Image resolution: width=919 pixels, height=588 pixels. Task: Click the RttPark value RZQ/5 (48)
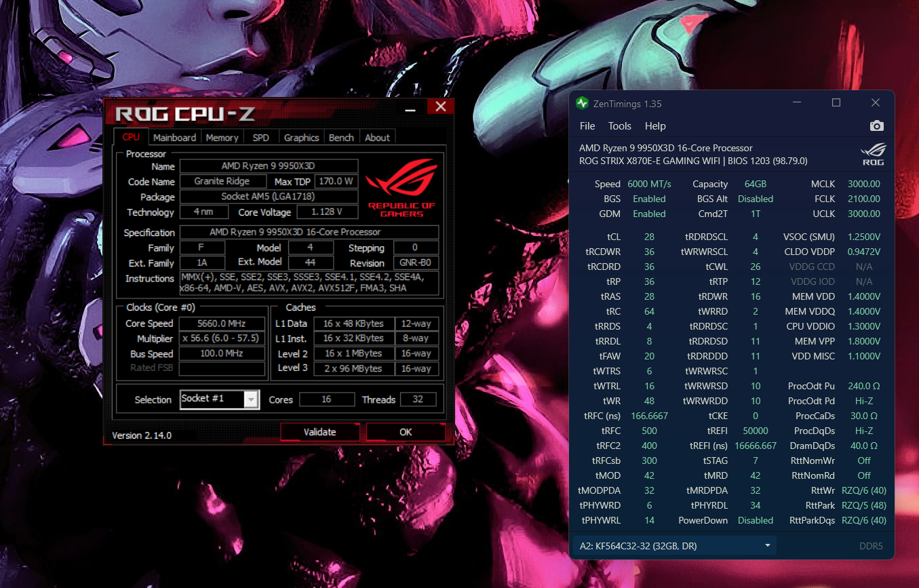click(x=864, y=505)
